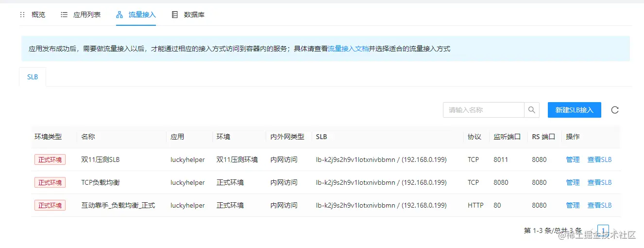Focus the 请输入名称 search field
This screenshot has width=644, height=248.
point(483,110)
